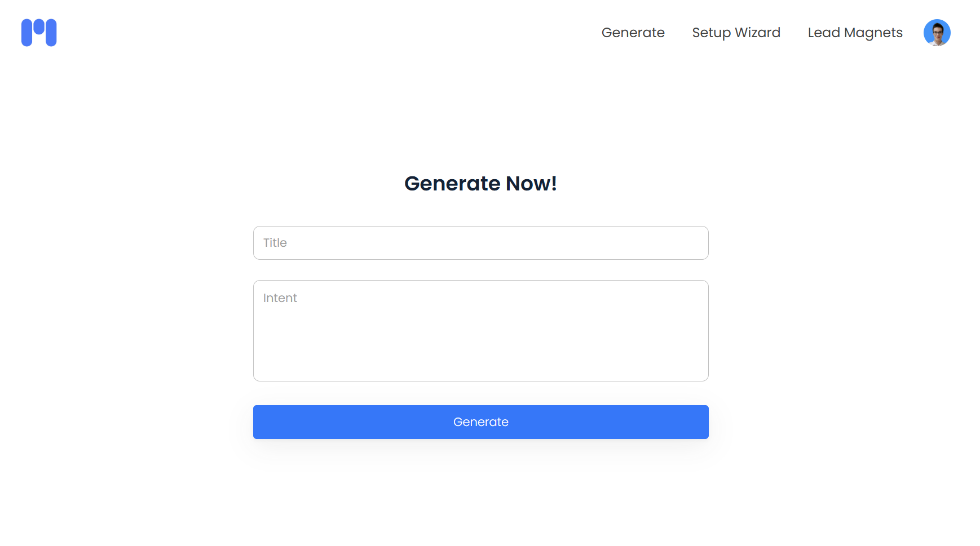Select Setup Wizard in the top navigation

coord(736,33)
